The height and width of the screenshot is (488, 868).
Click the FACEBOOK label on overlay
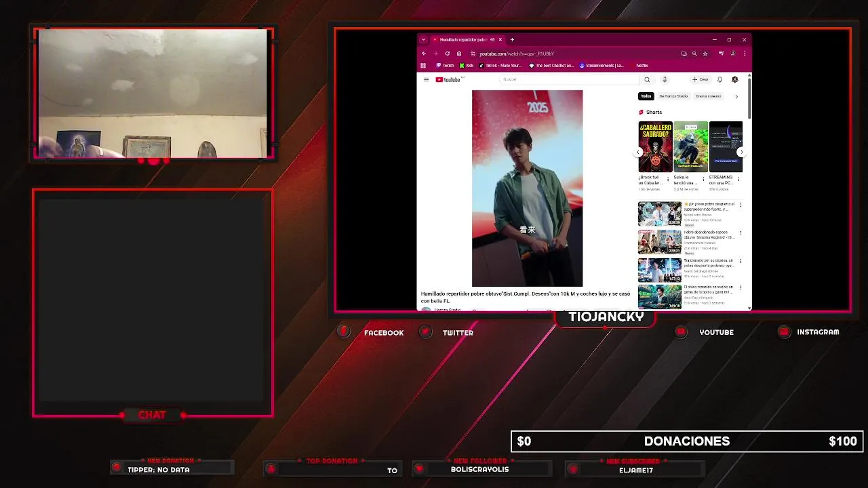pyautogui.click(x=384, y=333)
